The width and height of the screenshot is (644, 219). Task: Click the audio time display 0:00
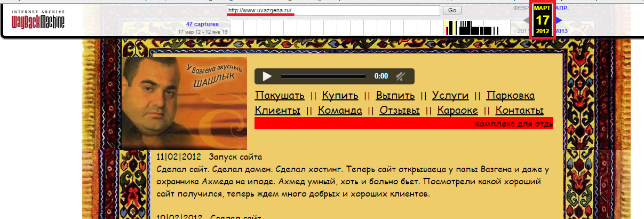[381, 76]
